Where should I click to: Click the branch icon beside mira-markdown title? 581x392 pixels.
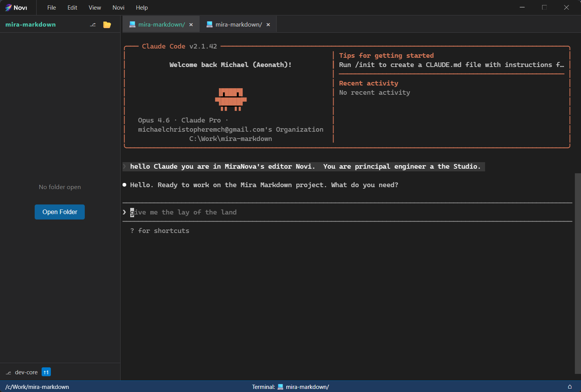pyautogui.click(x=92, y=24)
